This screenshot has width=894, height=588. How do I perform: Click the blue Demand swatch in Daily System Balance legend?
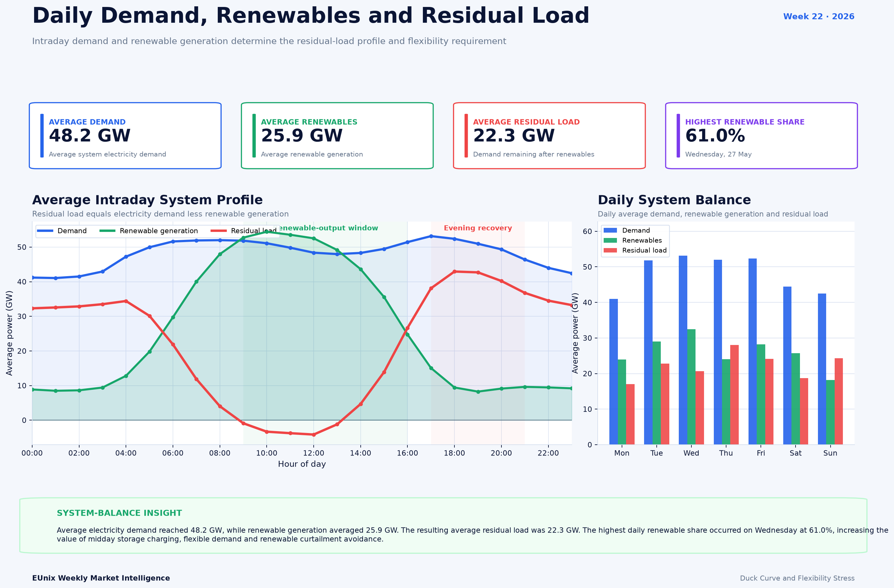point(610,230)
